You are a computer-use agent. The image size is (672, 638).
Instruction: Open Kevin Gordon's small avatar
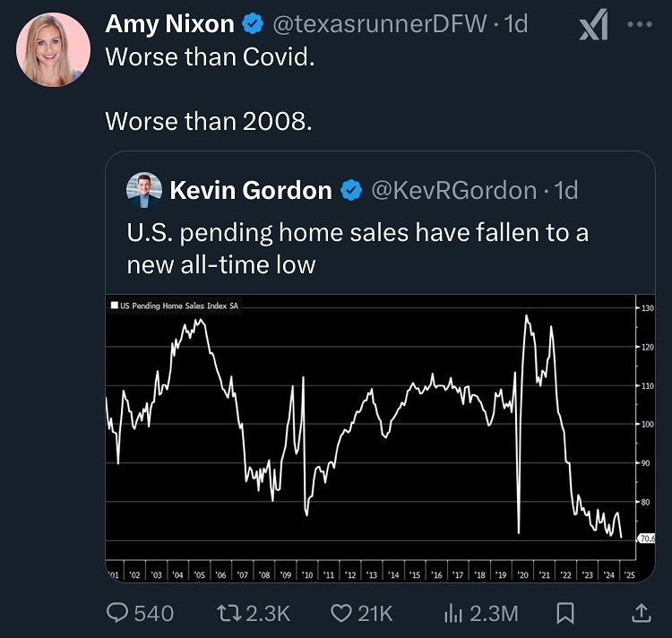coord(144,190)
